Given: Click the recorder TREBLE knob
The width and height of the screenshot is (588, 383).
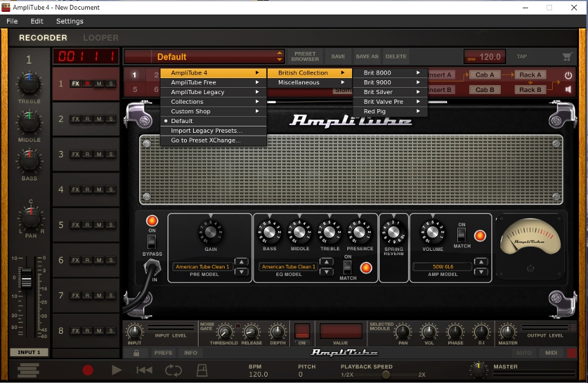Looking at the screenshot, I should [29, 84].
